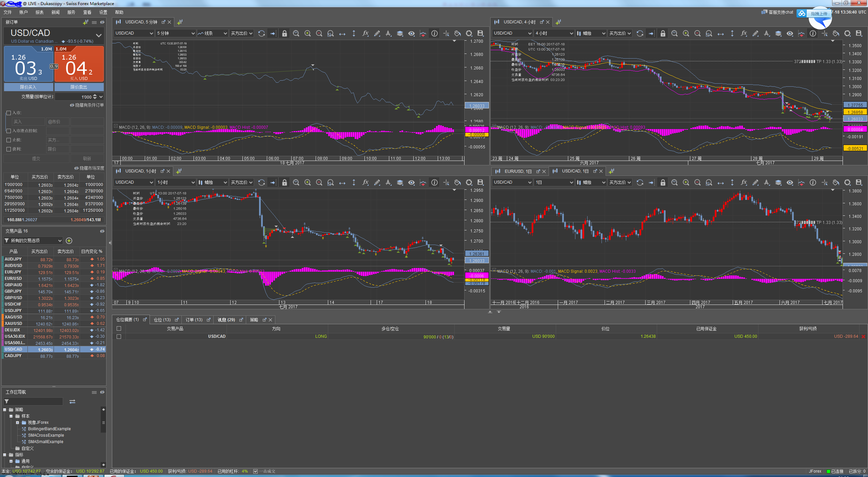Click swap arrows icon in workspace navigator
The height and width of the screenshot is (477, 868).
tap(72, 401)
